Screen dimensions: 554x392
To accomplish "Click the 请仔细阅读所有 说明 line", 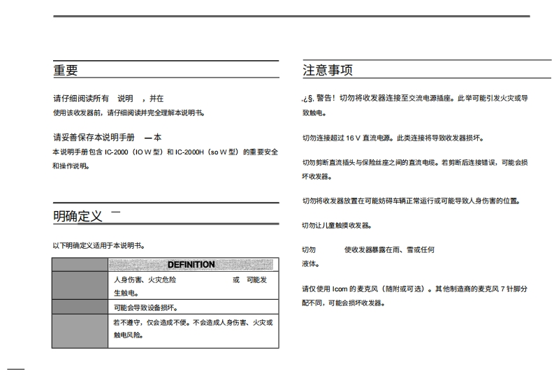I will click(x=108, y=99).
